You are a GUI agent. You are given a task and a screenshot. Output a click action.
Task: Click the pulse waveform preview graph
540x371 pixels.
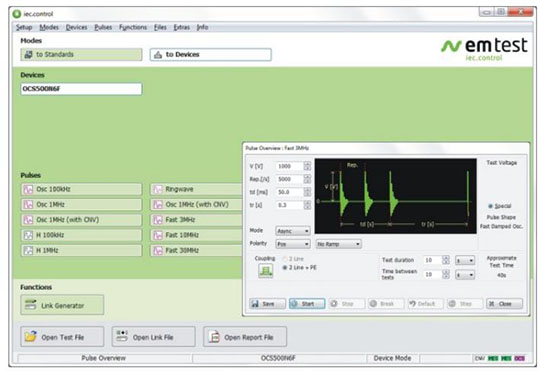[x=395, y=196]
